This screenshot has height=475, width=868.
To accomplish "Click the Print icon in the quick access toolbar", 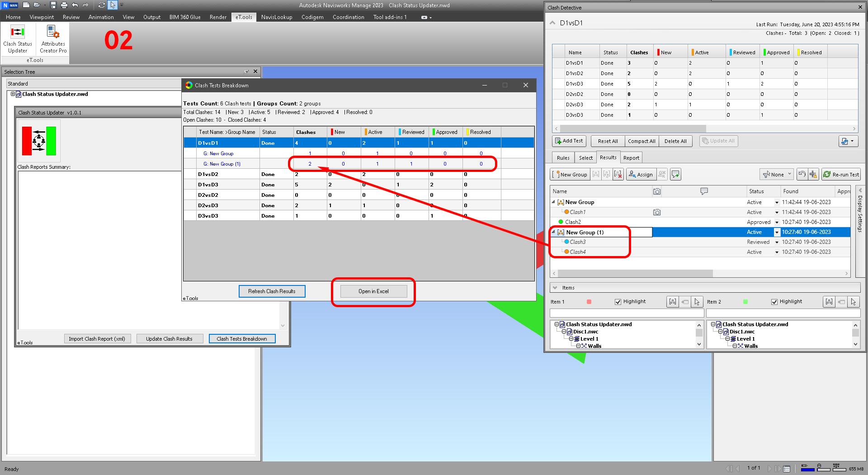I will click(64, 5).
